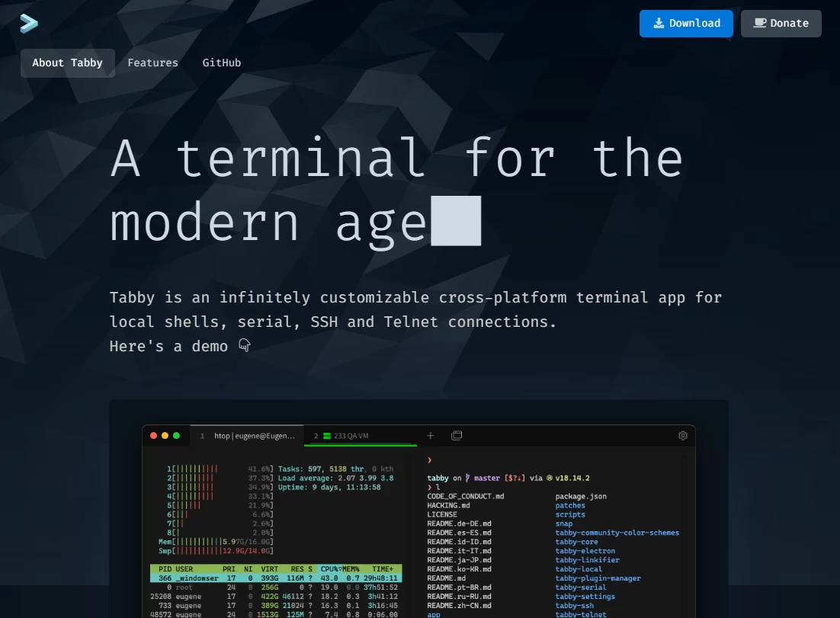
Task: Click the 'Tasks: 597' line in htop
Action: click(336, 469)
